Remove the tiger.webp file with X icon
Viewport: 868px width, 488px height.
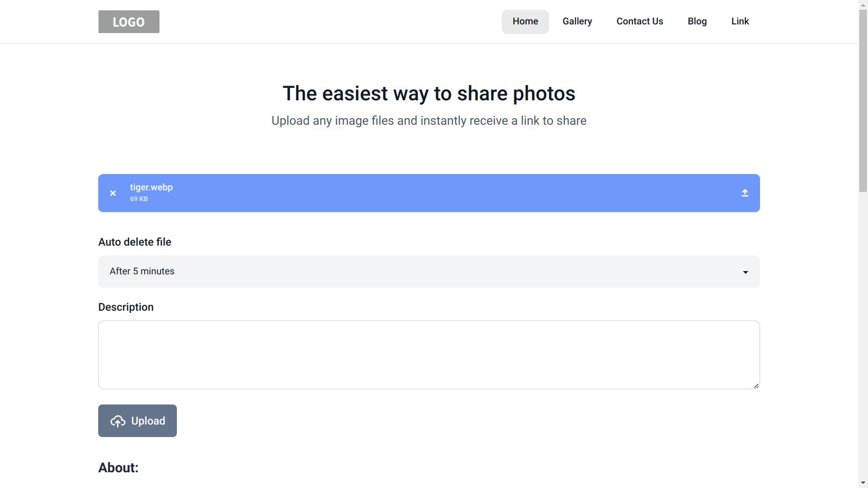tap(113, 193)
